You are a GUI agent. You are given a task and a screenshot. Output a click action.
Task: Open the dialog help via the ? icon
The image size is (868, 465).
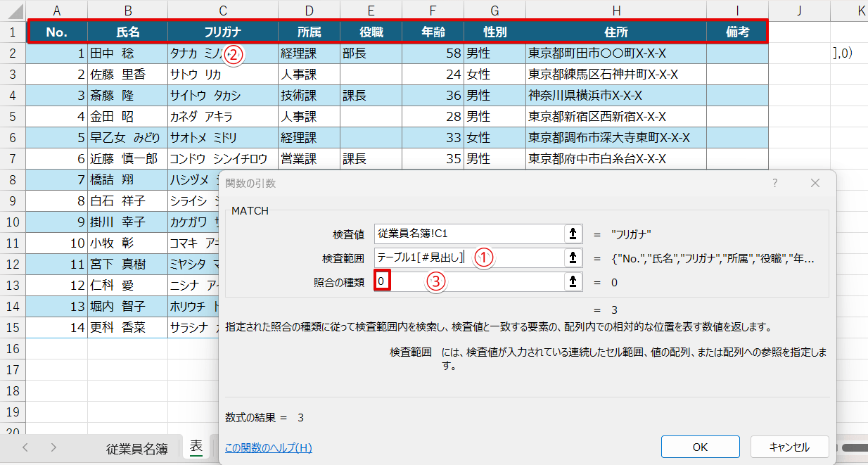point(774,183)
